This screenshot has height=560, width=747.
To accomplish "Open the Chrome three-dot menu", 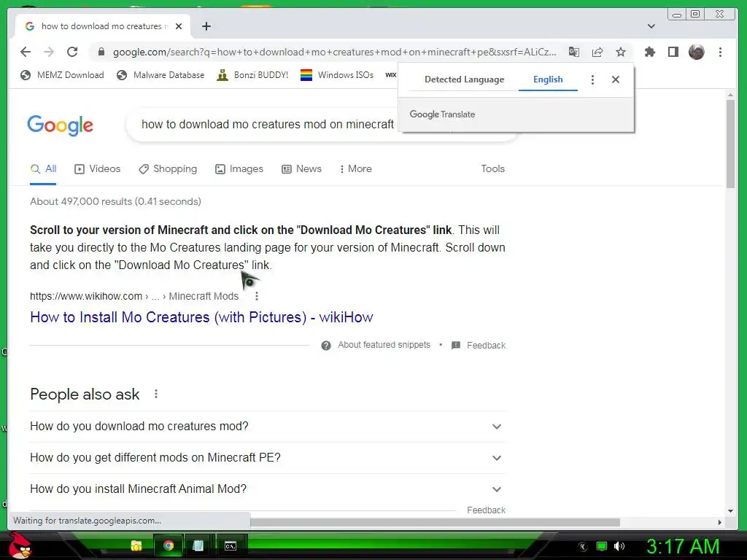I will [x=720, y=52].
